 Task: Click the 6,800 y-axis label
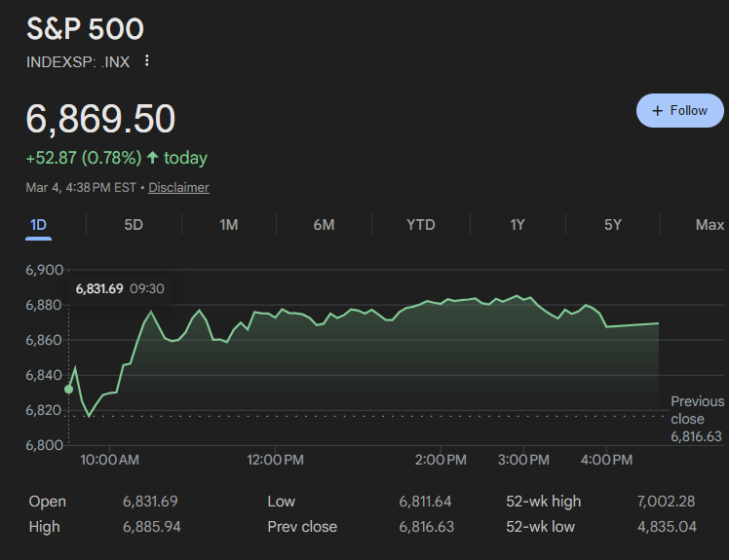(44, 445)
